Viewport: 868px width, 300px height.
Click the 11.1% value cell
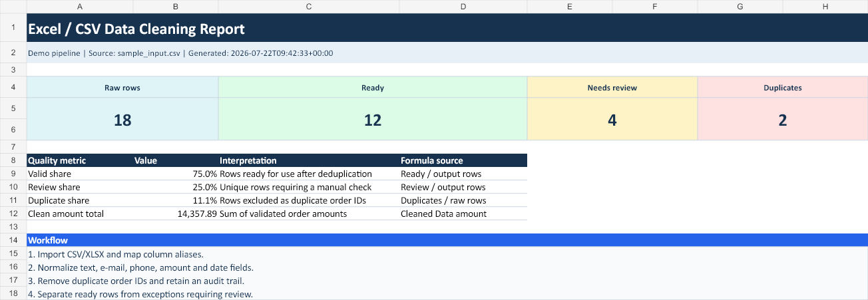click(176, 200)
